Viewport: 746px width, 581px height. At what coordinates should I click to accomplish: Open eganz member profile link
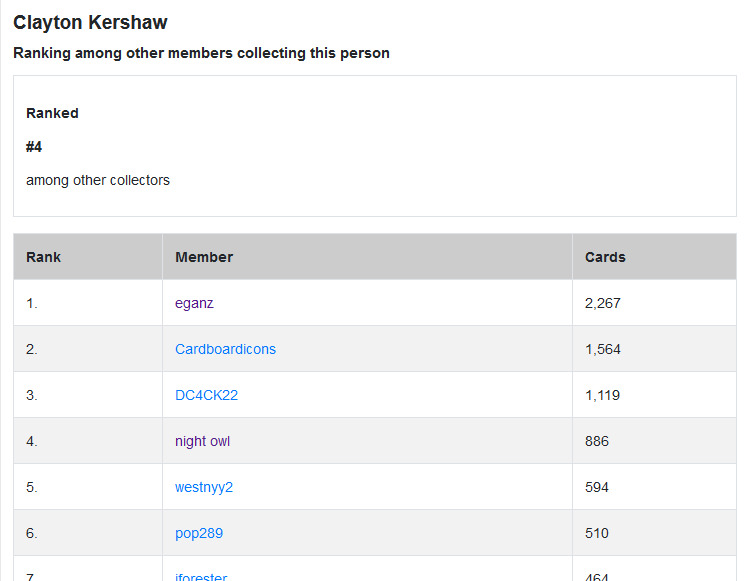pyautogui.click(x=194, y=303)
